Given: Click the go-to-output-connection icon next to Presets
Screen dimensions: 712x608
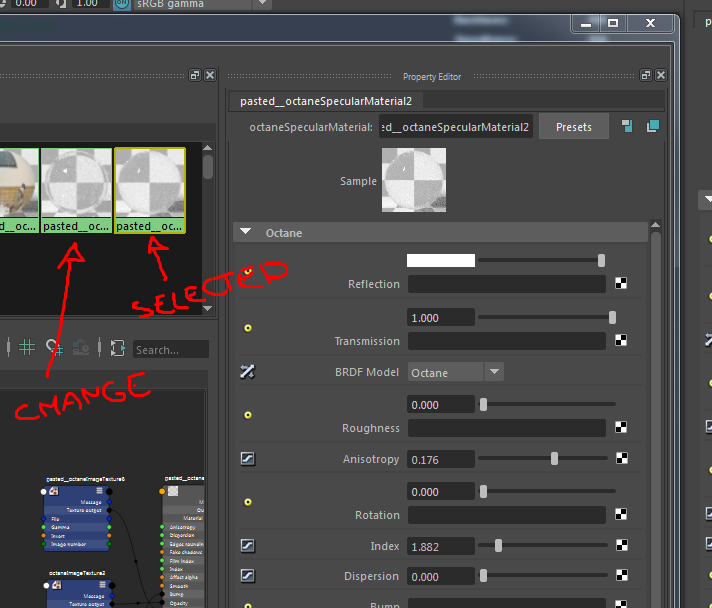Looking at the screenshot, I should (653, 126).
